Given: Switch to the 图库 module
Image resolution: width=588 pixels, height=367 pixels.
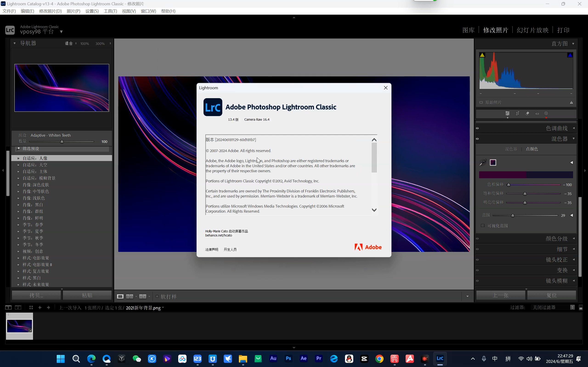Looking at the screenshot, I should [468, 30].
